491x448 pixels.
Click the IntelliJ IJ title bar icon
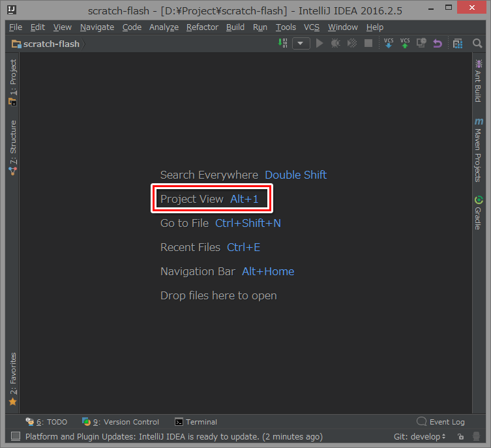tap(12, 10)
